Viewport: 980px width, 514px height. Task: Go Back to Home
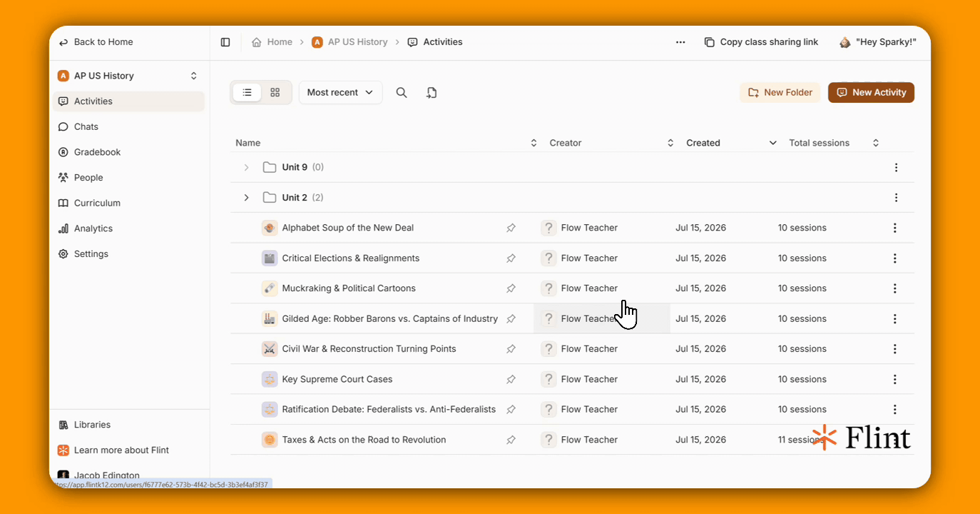tap(96, 42)
